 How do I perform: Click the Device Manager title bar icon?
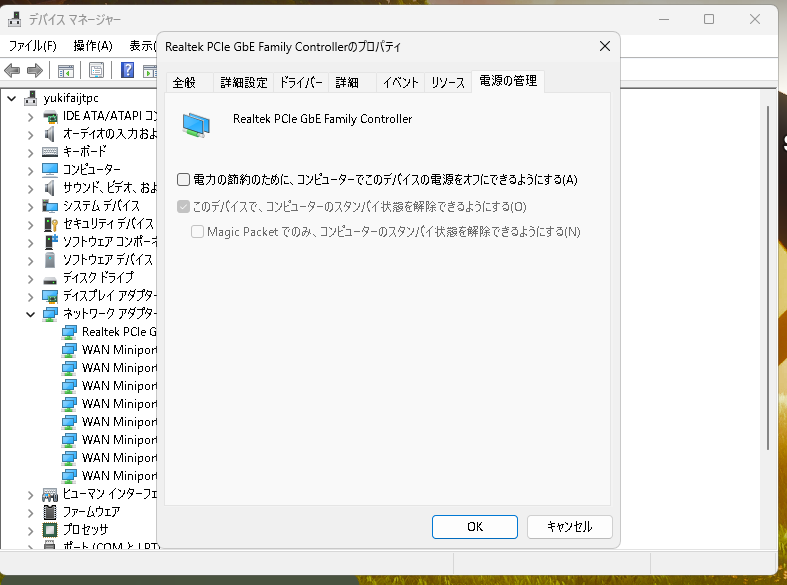tap(15, 20)
